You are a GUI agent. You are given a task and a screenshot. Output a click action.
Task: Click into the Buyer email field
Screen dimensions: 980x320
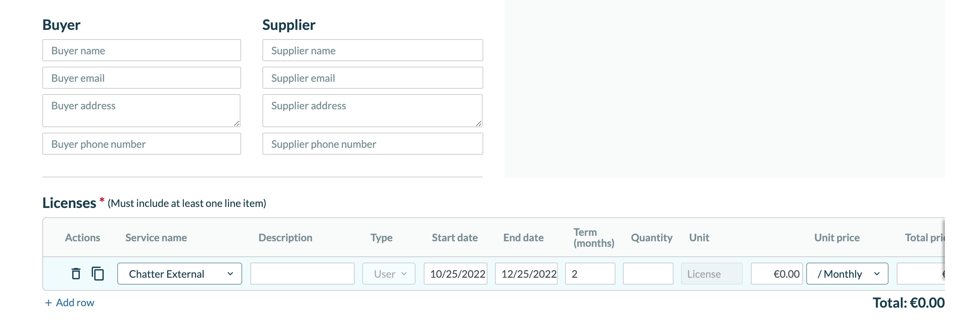141,78
